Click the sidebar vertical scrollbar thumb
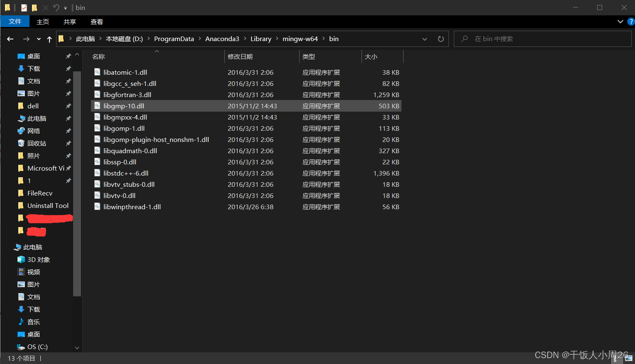635x364 pixels. point(77,184)
